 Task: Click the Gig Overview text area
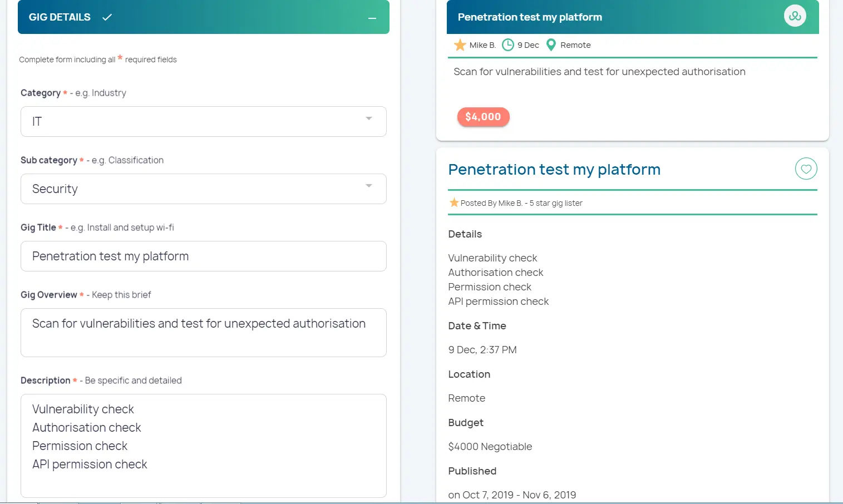pos(203,332)
